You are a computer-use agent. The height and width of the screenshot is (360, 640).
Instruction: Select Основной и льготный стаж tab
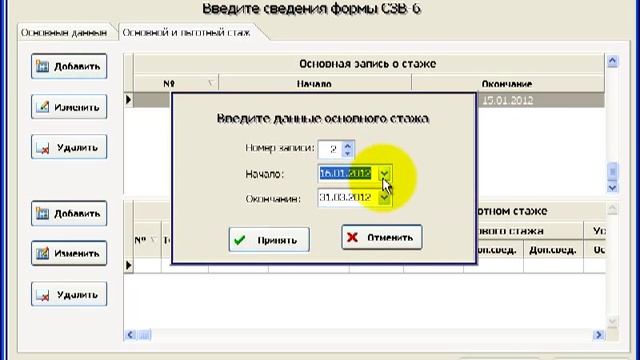click(x=187, y=32)
